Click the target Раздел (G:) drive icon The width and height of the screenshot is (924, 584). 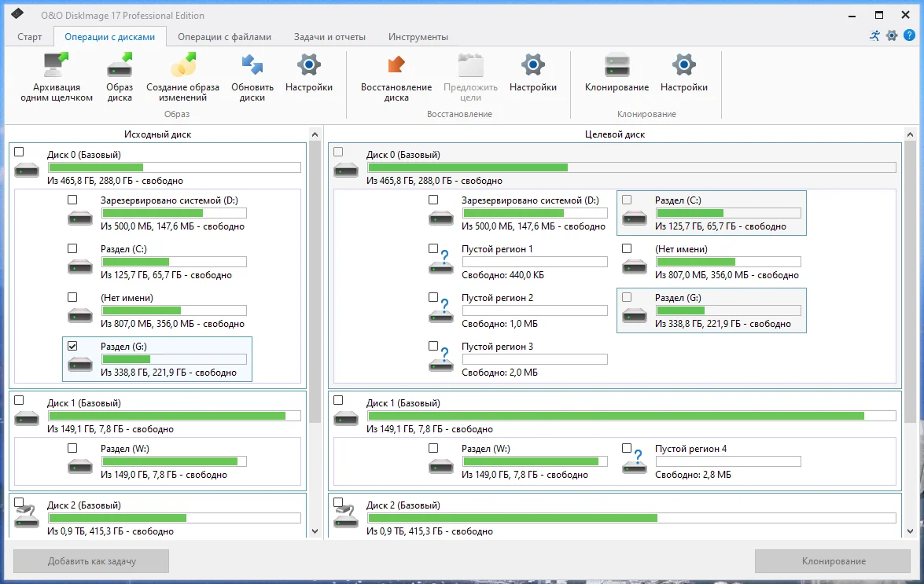tap(634, 315)
